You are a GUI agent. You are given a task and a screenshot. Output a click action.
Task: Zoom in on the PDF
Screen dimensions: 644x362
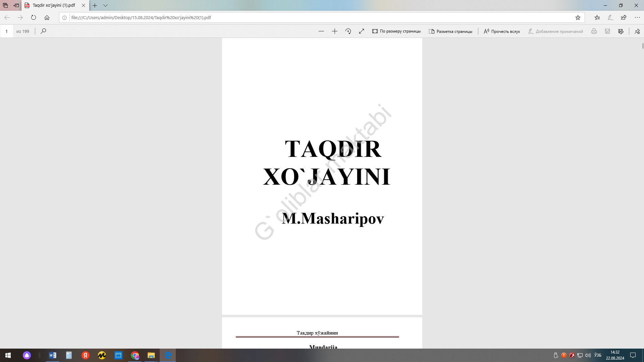click(335, 31)
